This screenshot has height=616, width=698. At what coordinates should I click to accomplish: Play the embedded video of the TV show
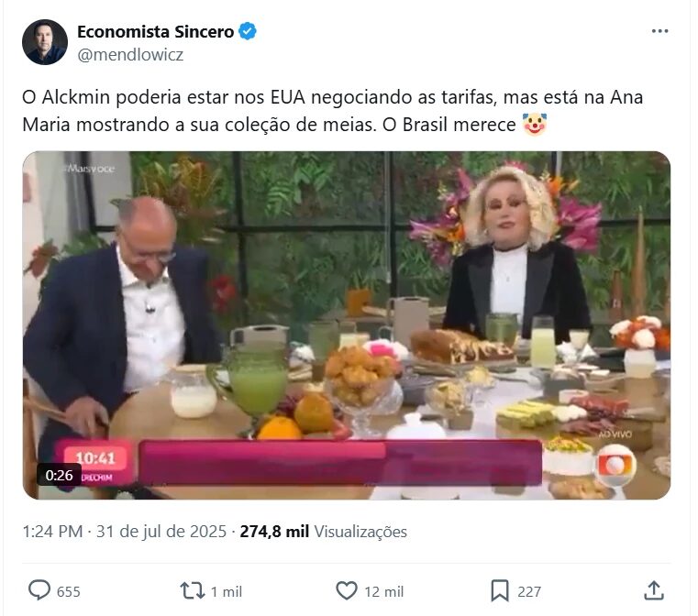[347, 325]
